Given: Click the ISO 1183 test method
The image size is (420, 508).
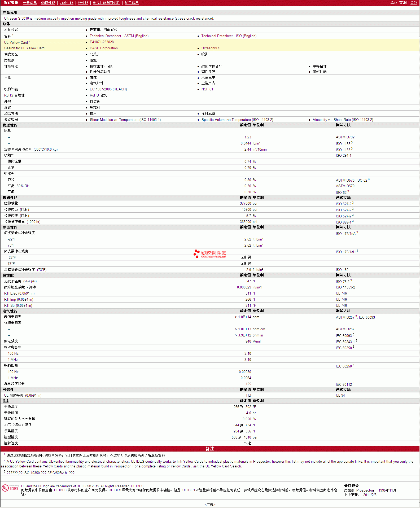Looking at the screenshot, I should pyautogui.click(x=343, y=143).
